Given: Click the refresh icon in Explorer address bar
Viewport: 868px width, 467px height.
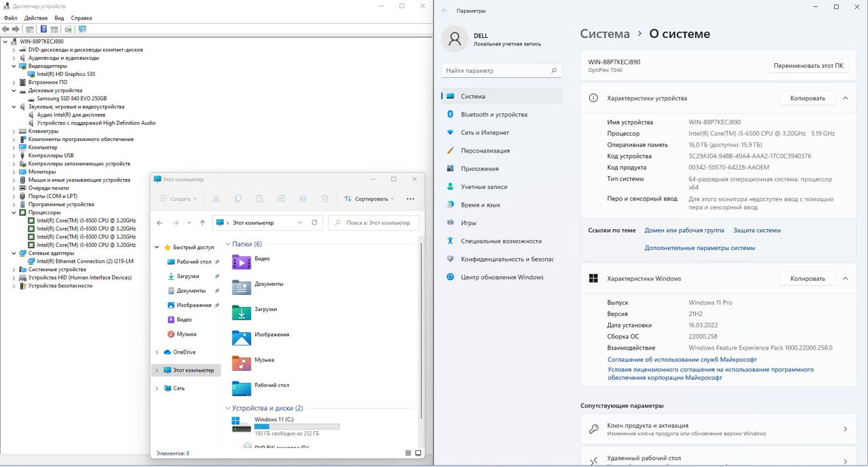Looking at the screenshot, I should (x=315, y=222).
